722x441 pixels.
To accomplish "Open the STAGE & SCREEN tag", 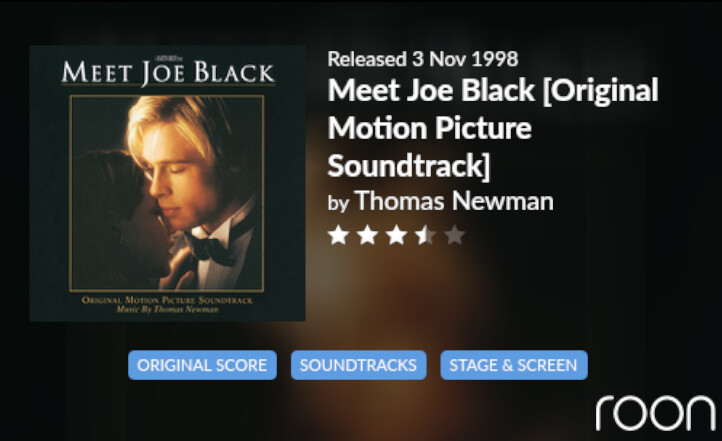I will pos(513,365).
